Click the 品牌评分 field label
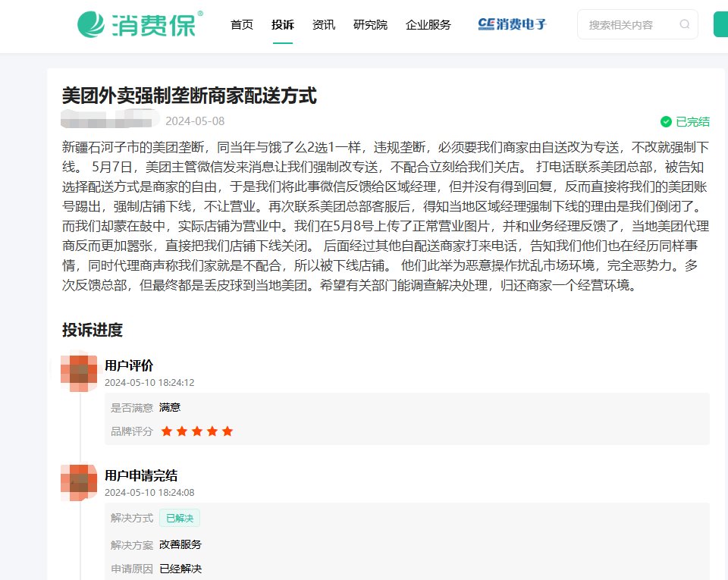The image size is (728, 580). 132,431
